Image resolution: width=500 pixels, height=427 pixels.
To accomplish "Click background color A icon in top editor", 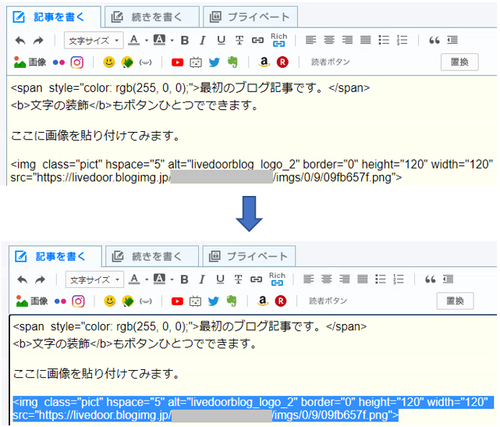I will pos(159,40).
